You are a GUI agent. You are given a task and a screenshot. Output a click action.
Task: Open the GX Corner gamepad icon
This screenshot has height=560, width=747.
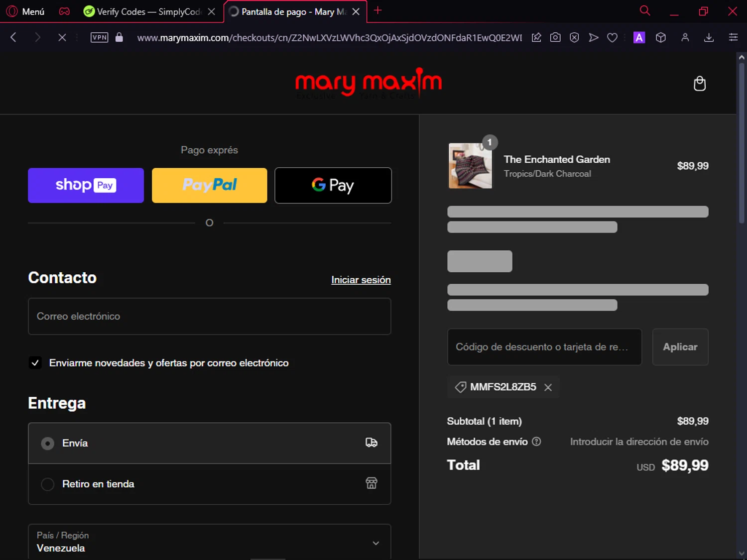[64, 11]
